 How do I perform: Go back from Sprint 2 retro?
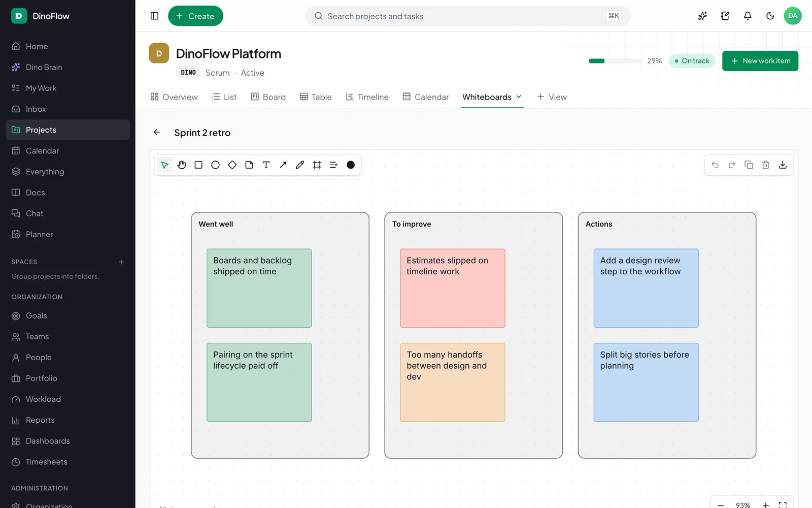pos(157,133)
